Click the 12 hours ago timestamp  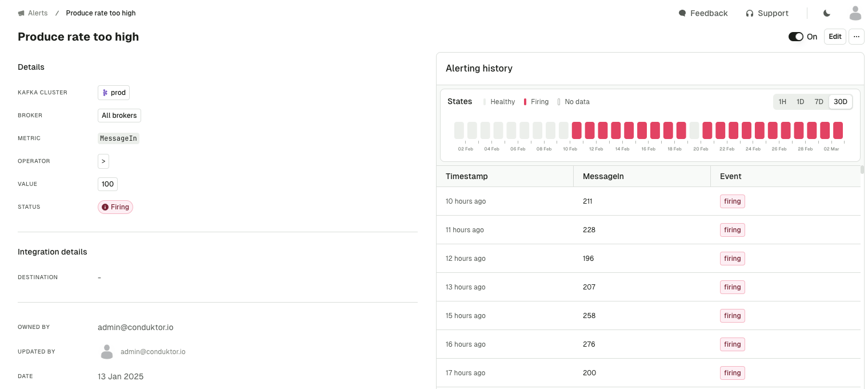[466, 259]
